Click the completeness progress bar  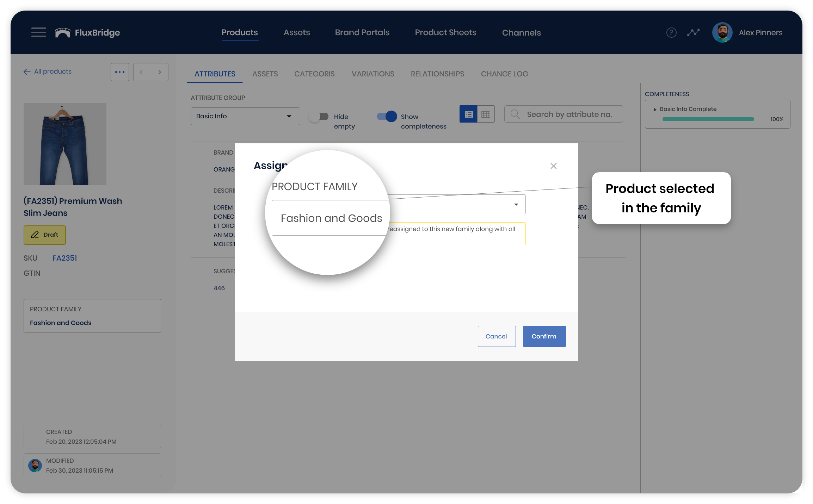click(708, 119)
